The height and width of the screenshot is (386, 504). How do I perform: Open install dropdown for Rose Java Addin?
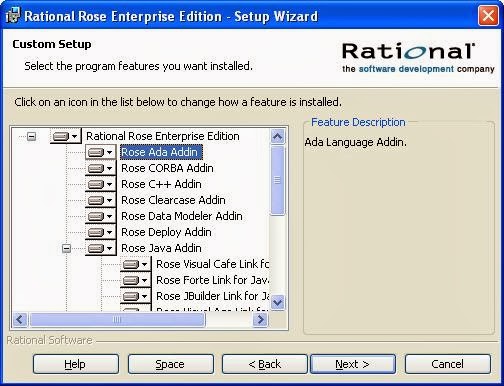(100, 248)
